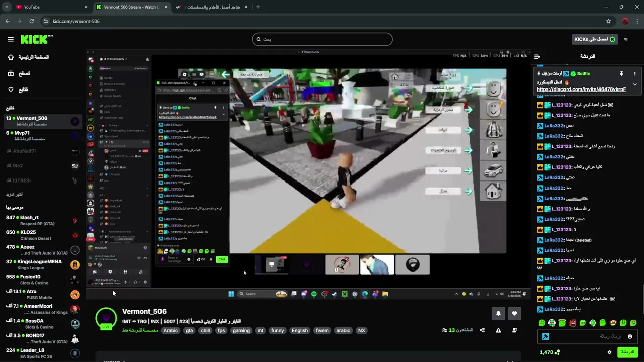Image resolution: width=644 pixels, height=362 pixels.
Task: Select the fivem tag
Action: coord(322,330)
